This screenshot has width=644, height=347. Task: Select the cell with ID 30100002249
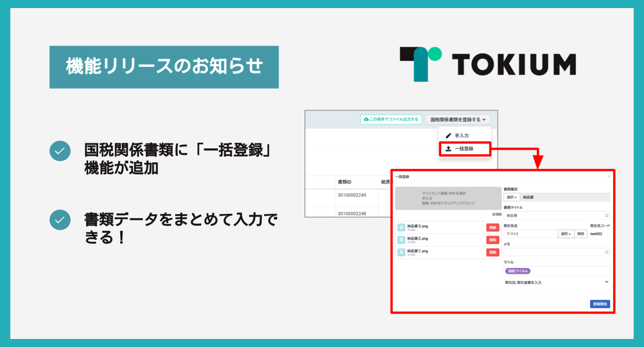[352, 195]
